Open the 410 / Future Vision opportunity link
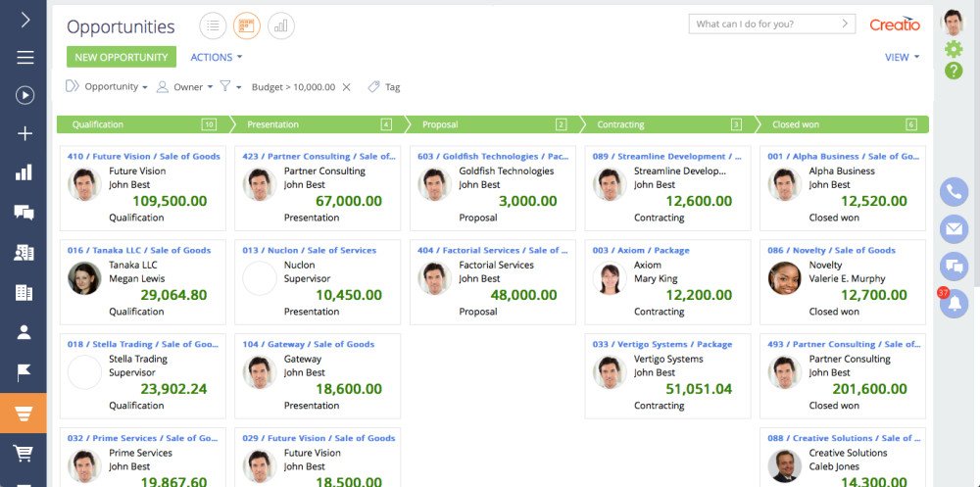This screenshot has width=980, height=487. pos(144,156)
